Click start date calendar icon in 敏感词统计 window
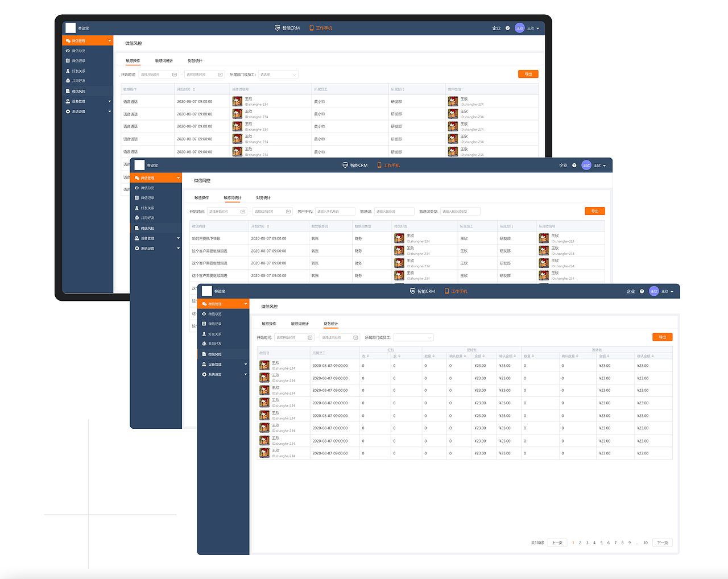 [243, 212]
